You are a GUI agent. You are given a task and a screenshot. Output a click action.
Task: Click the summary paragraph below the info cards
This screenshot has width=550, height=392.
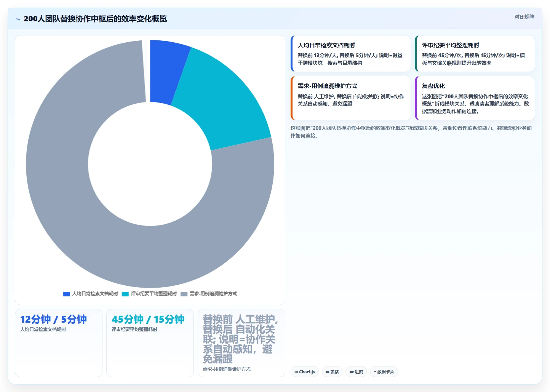(411, 132)
